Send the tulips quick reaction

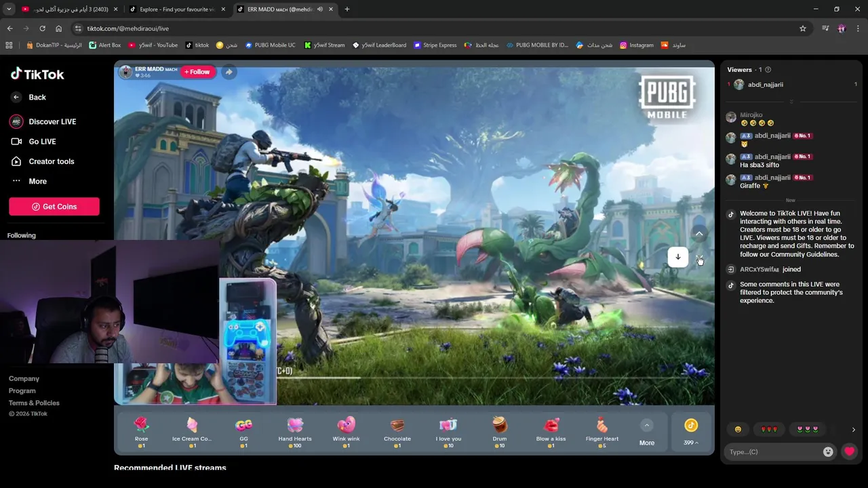tap(808, 429)
